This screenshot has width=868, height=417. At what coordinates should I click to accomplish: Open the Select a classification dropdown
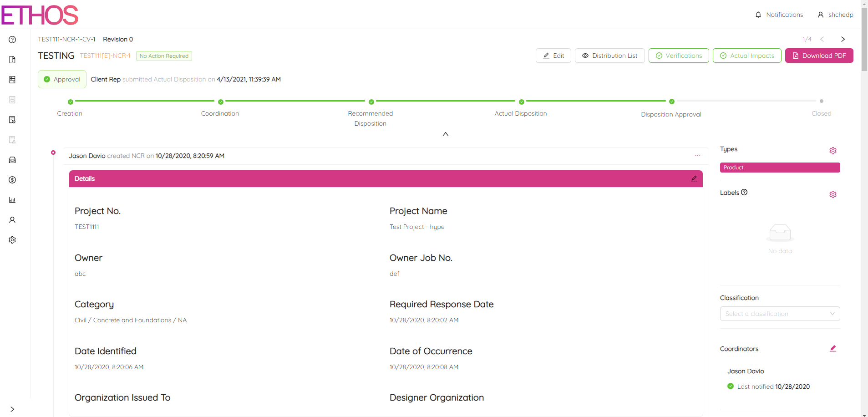tap(779, 314)
